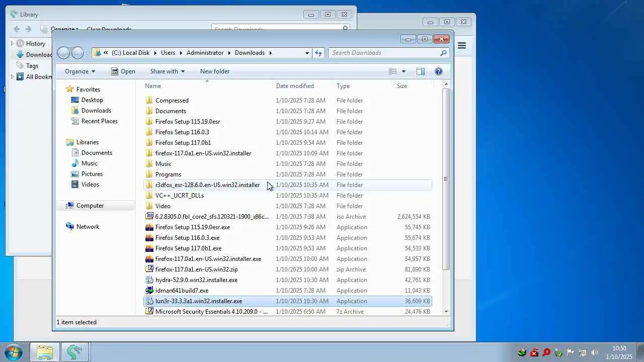
Task: Click Users in the address breadcrumb
Action: (x=168, y=53)
